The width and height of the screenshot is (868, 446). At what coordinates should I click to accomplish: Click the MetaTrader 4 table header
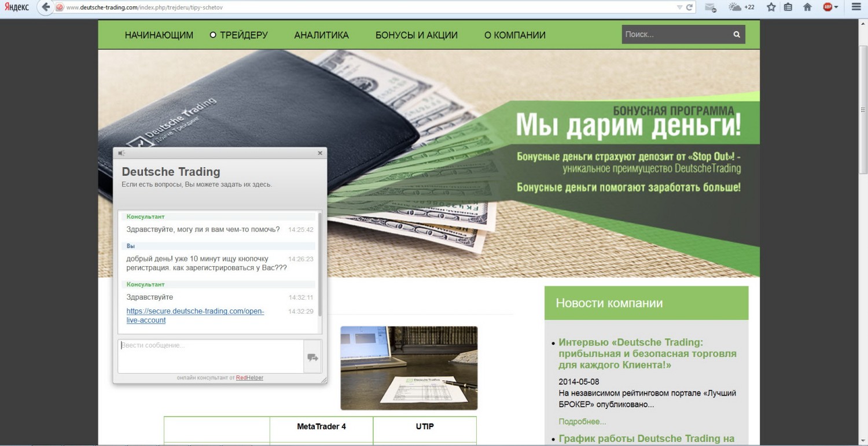321,426
